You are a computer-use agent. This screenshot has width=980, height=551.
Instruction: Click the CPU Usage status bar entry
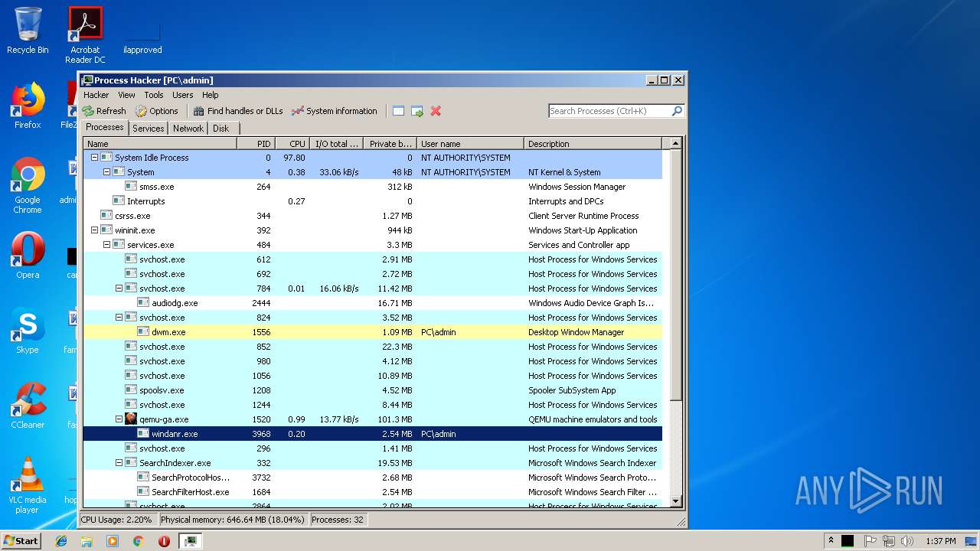[x=117, y=520]
